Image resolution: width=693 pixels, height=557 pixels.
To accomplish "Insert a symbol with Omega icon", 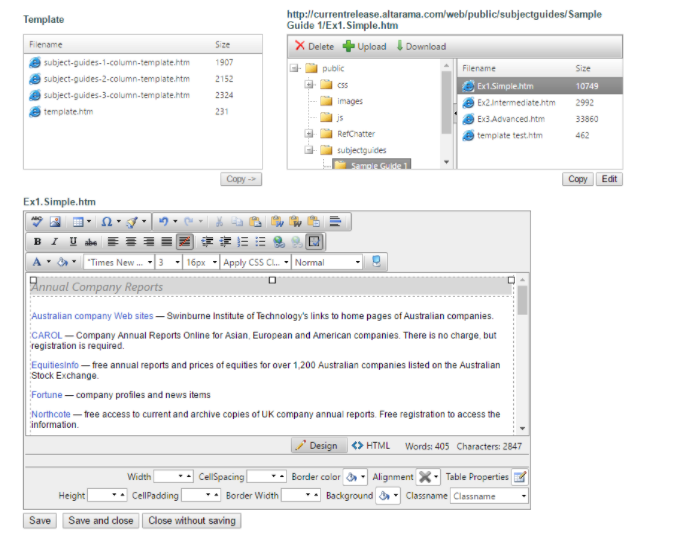I will coord(107,221).
